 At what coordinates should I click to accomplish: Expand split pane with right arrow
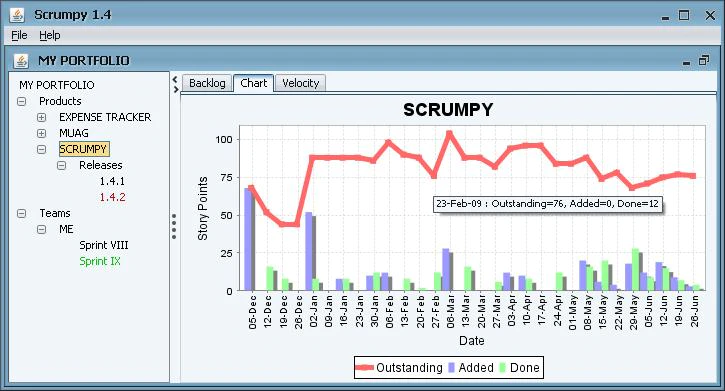175,89
